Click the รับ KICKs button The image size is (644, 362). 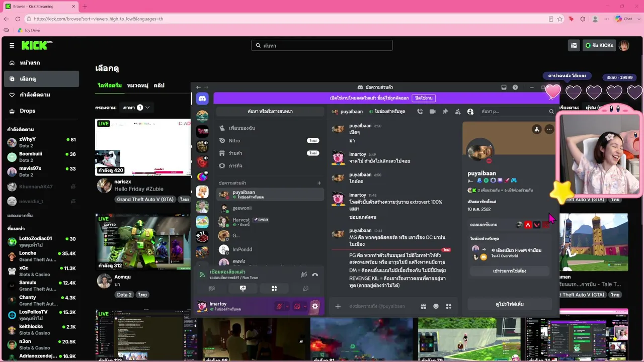click(599, 45)
